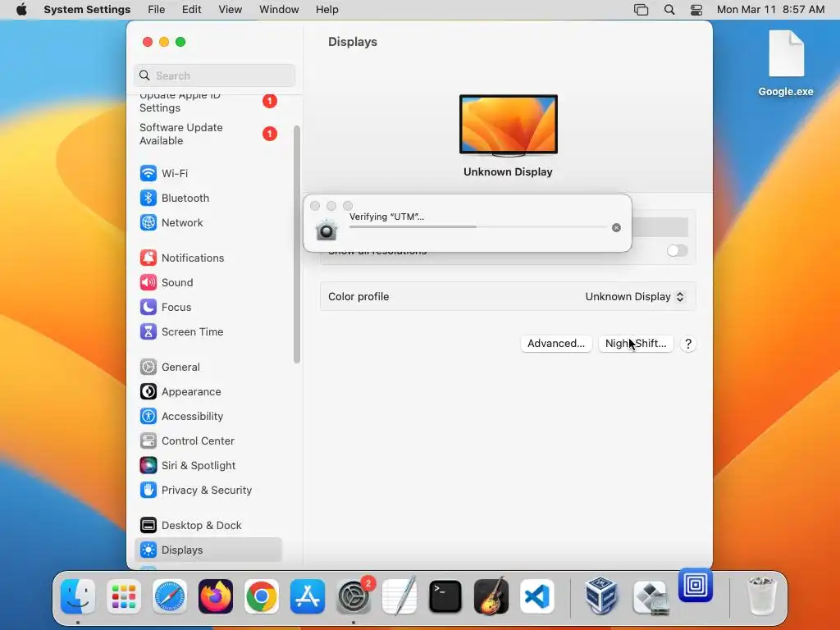The height and width of the screenshot is (630, 840).
Task: Click the settings Search field
Action: pyautogui.click(x=214, y=75)
